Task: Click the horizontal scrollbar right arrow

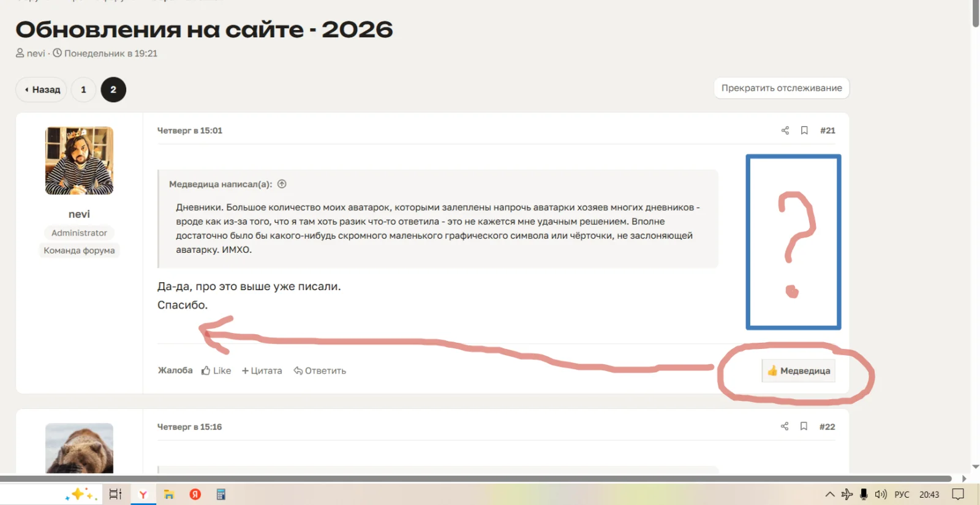Action: click(x=964, y=479)
